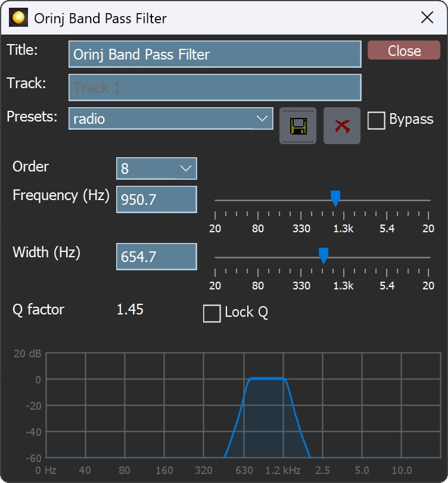Click the Orinj app icon in title bar

pyautogui.click(x=18, y=18)
